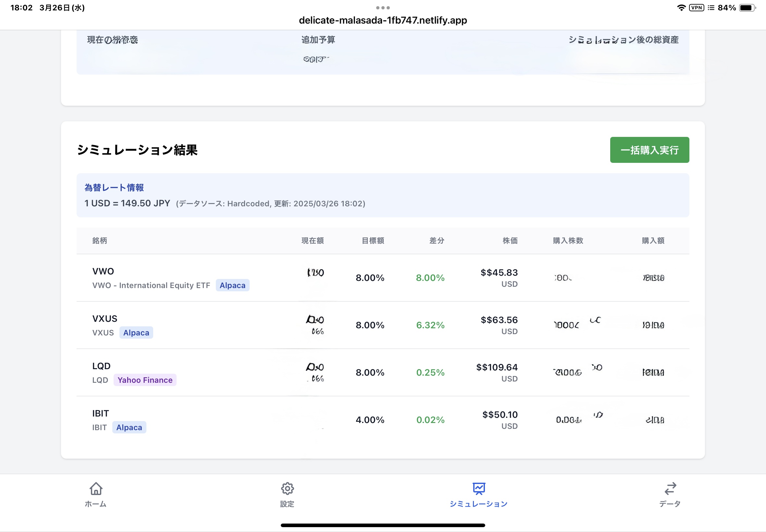Tap the データ tab label
Image resolution: width=766 pixels, height=532 pixels.
point(670,504)
